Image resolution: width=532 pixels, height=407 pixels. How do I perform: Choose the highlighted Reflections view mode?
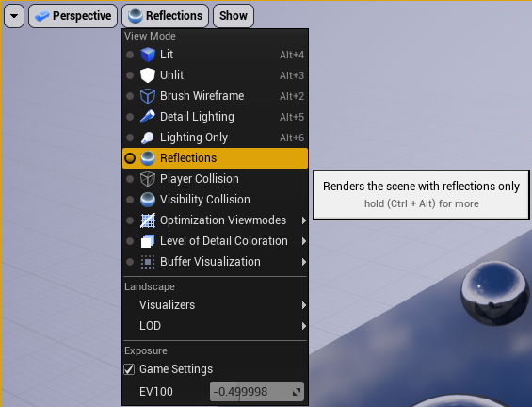215,158
